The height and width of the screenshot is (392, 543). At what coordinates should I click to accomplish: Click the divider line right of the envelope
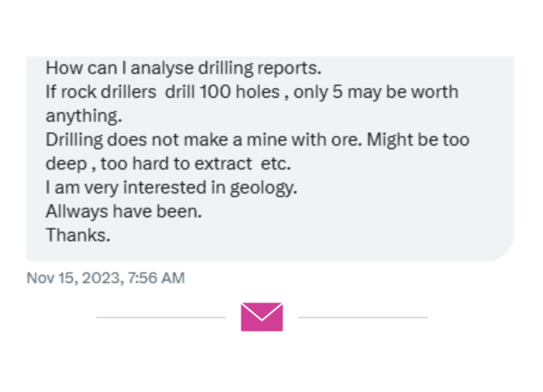click(x=363, y=317)
